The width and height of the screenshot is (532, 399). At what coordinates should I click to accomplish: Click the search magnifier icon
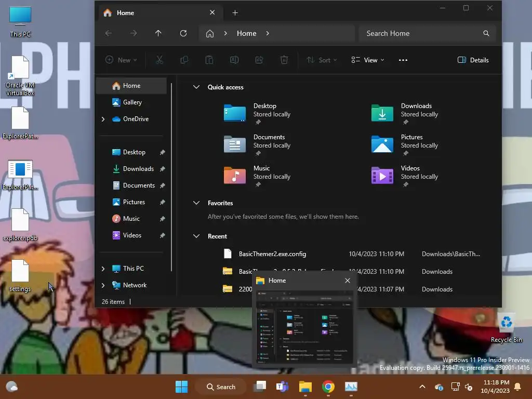(486, 33)
